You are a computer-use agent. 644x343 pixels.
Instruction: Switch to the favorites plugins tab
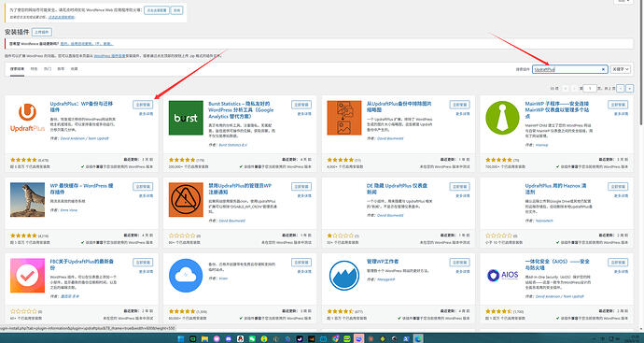click(75, 69)
